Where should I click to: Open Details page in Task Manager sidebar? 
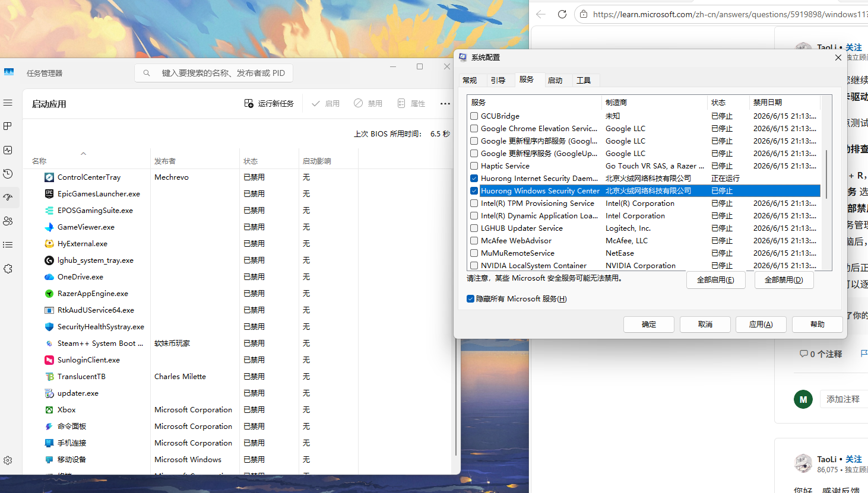pos(8,245)
